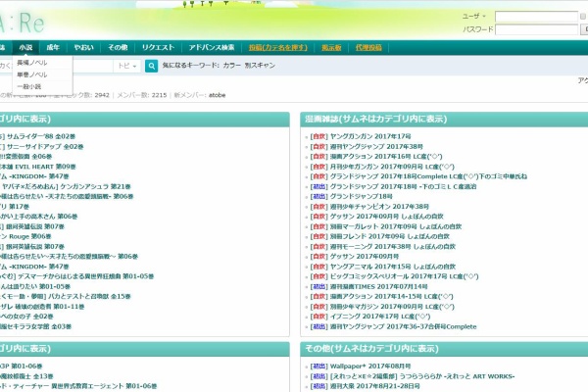
Task: Open 別冊フレンド 2017年09号 entry
Action: coord(390,236)
